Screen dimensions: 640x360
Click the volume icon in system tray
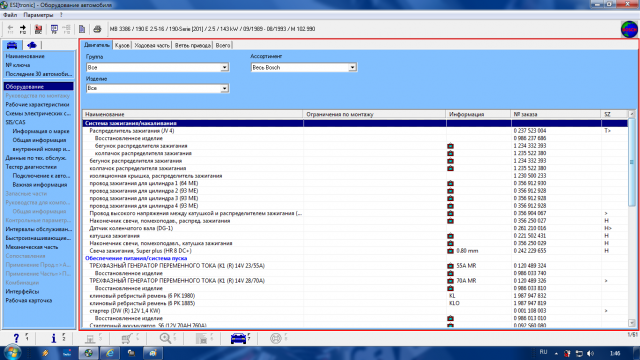590,353
